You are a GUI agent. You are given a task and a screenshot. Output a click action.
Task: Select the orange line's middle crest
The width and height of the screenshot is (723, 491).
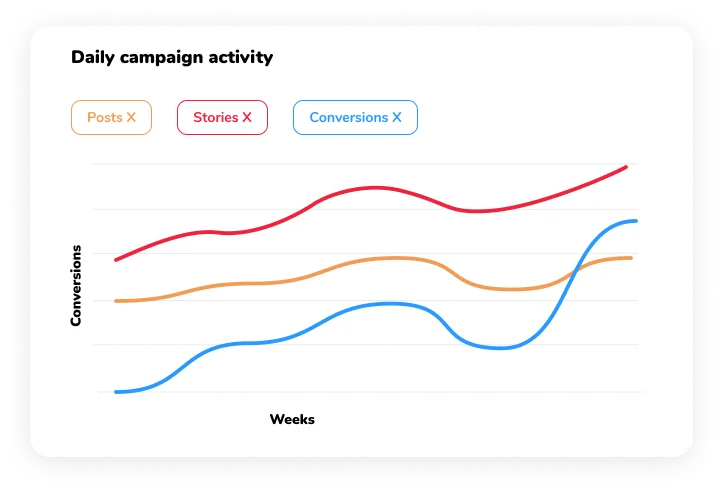tap(390, 258)
